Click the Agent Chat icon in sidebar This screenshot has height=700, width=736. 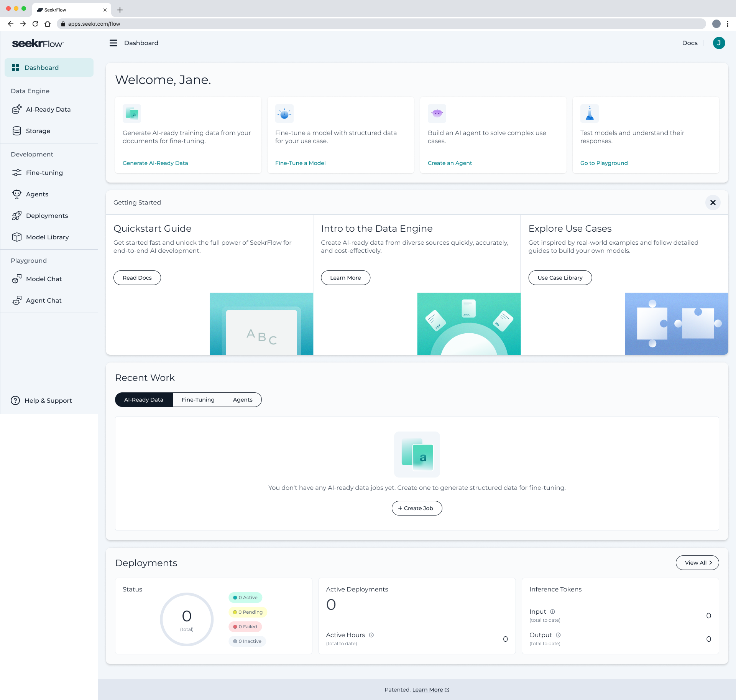tap(17, 300)
